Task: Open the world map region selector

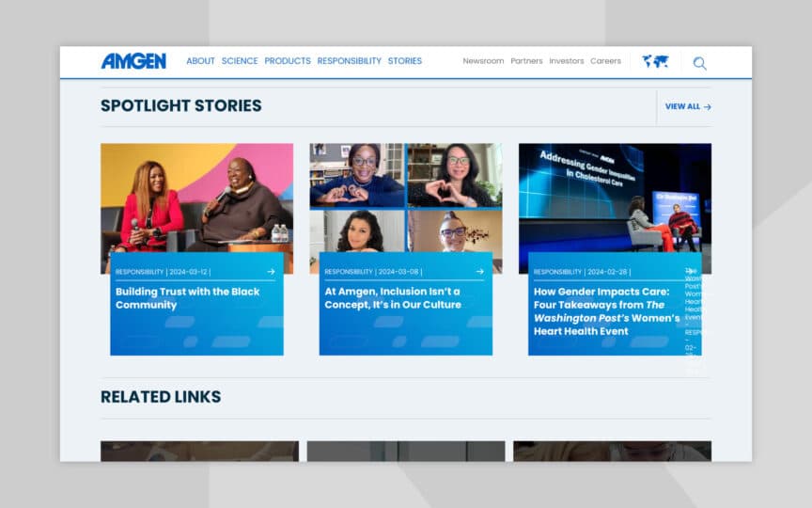Action: coord(655,61)
